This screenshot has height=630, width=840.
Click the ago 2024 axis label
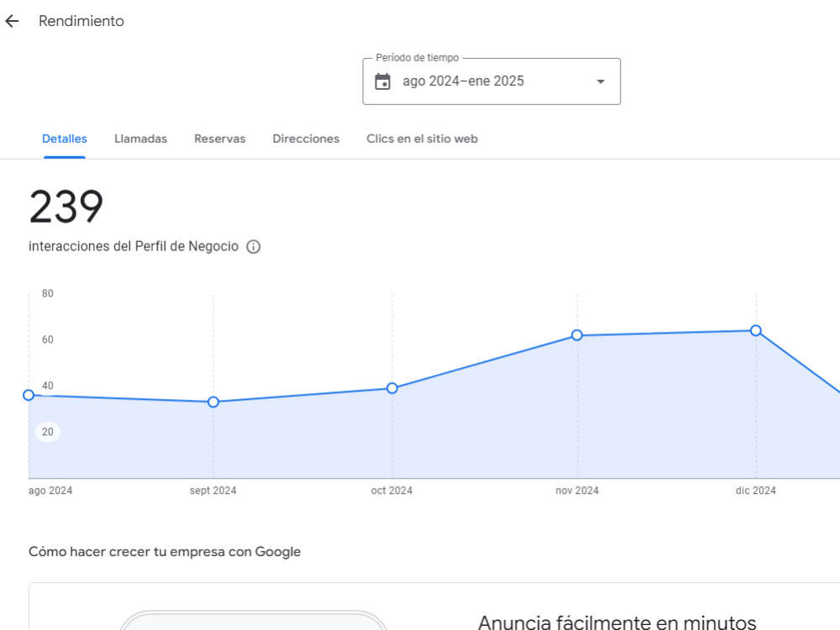(50, 491)
